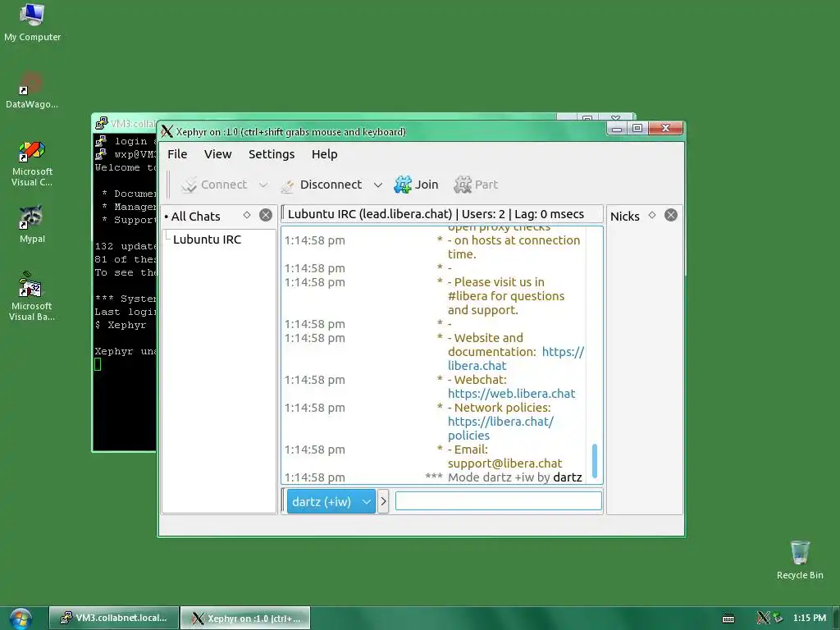Viewport: 840px width, 630px height.
Task: Click support@libera.chat email text
Action: (x=504, y=463)
